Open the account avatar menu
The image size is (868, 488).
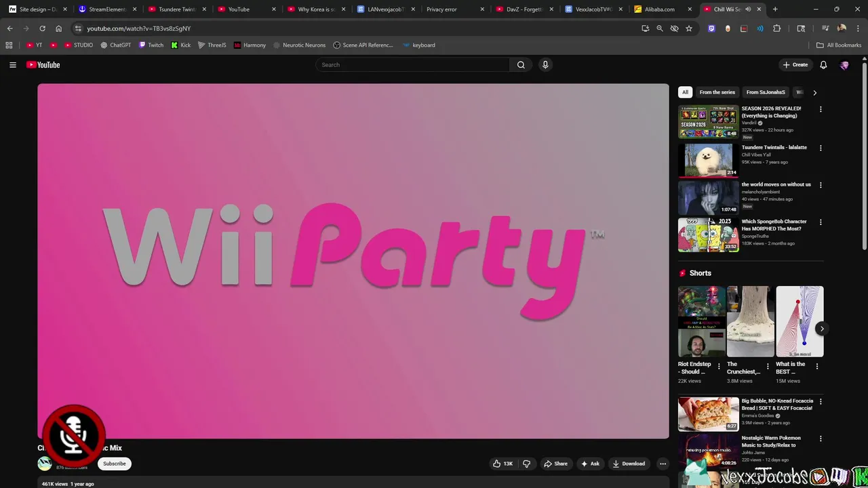pyautogui.click(x=844, y=65)
